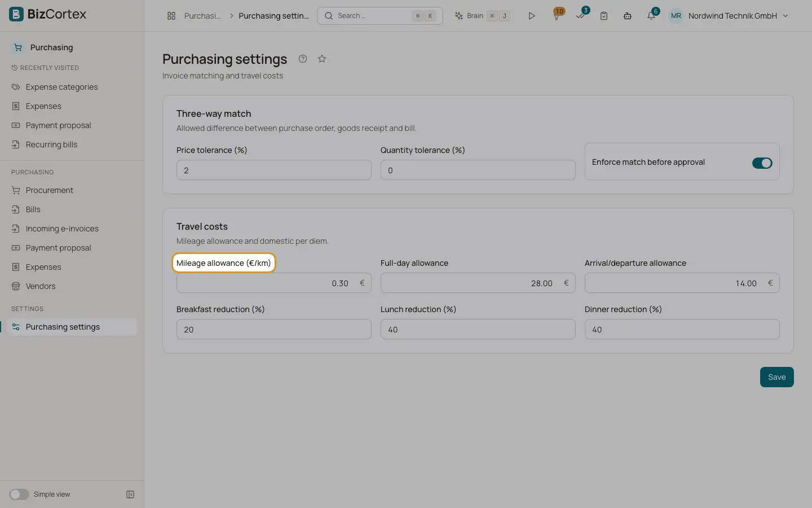Screen dimensions: 812x508
Task: Collapse the sidebar with the panel icon
Action: coord(130,494)
